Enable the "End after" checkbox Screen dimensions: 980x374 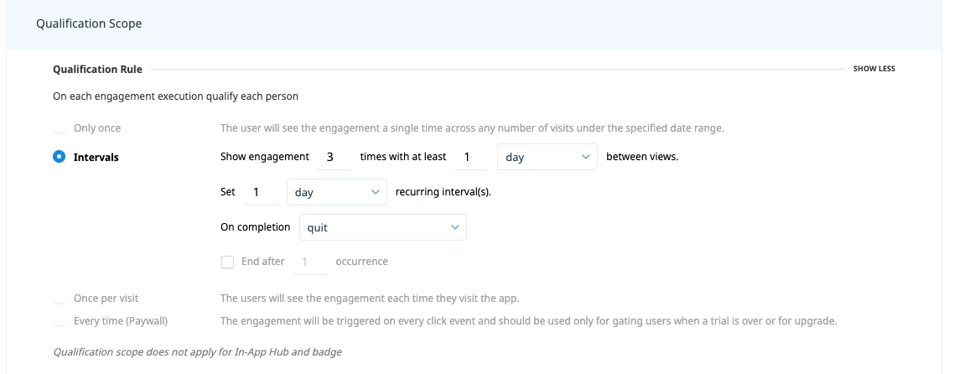coord(227,262)
